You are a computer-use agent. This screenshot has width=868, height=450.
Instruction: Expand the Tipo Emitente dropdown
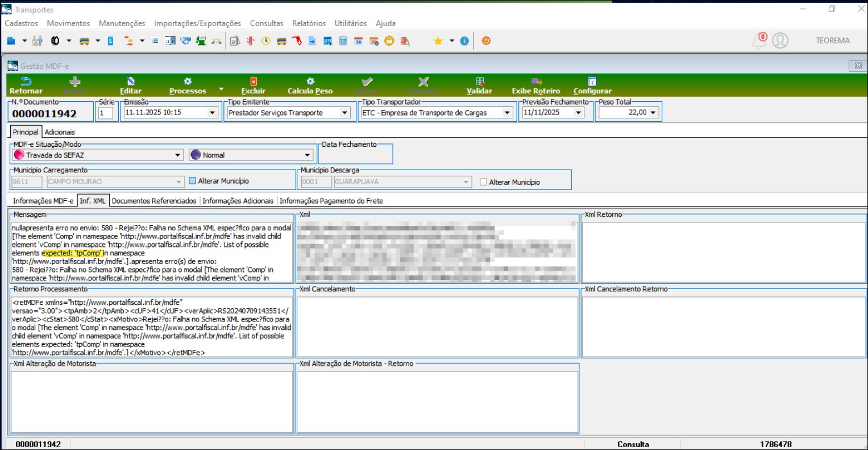tap(344, 113)
